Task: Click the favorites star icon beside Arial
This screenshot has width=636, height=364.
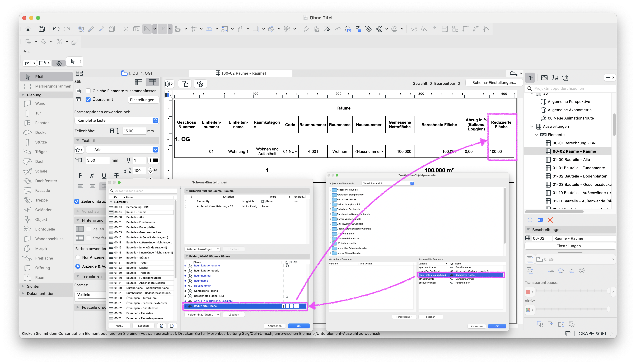Action: coord(79,150)
